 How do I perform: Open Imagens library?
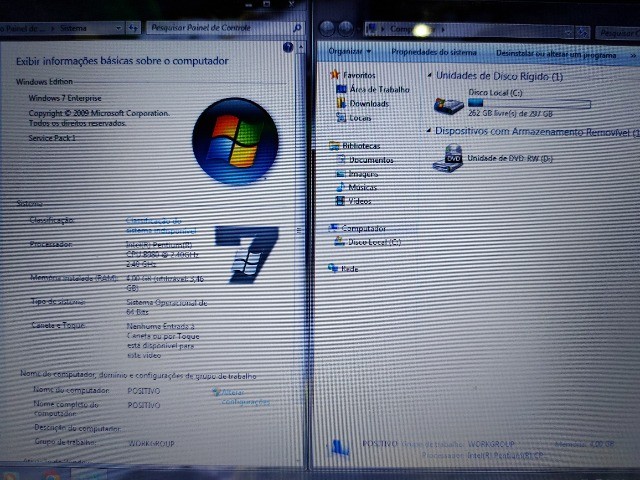[357, 174]
